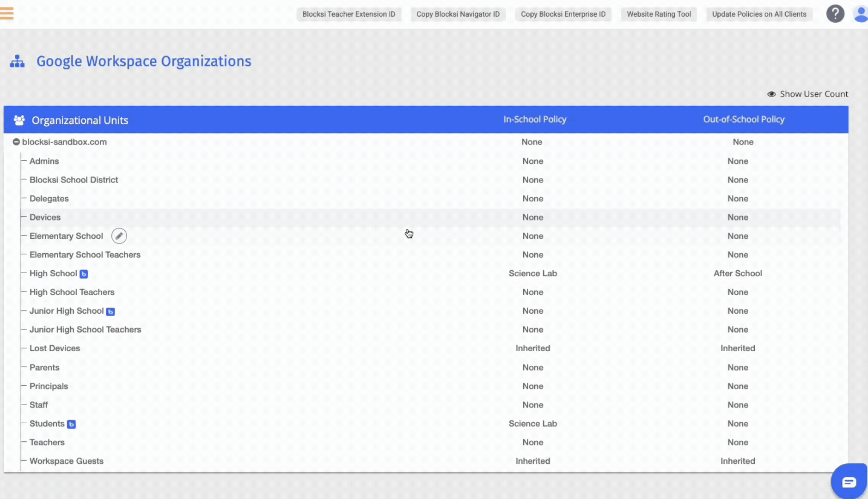868x499 pixels.
Task: Open the Website Rating Tool
Action: pyautogui.click(x=659, y=14)
